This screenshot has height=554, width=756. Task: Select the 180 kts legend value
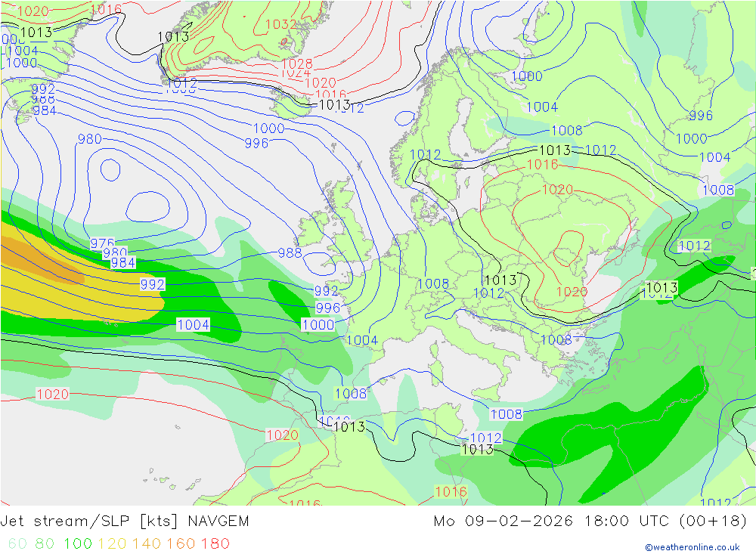[215, 543]
